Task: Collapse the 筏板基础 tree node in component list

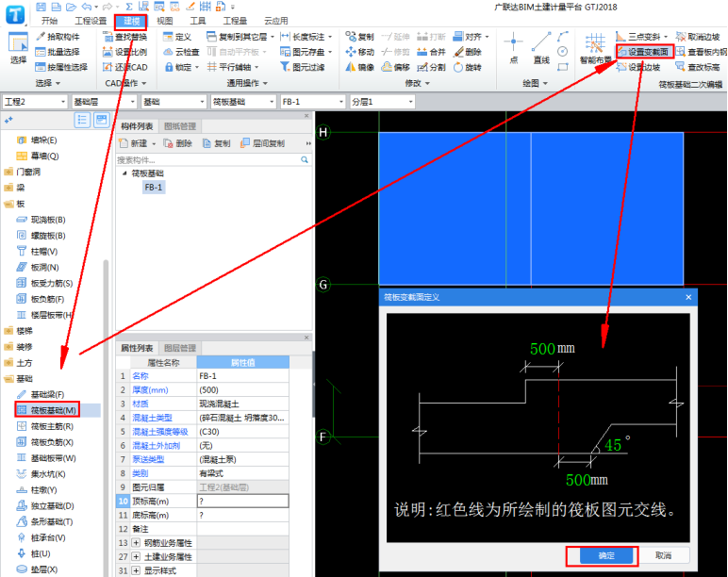Action: pyautogui.click(x=124, y=173)
